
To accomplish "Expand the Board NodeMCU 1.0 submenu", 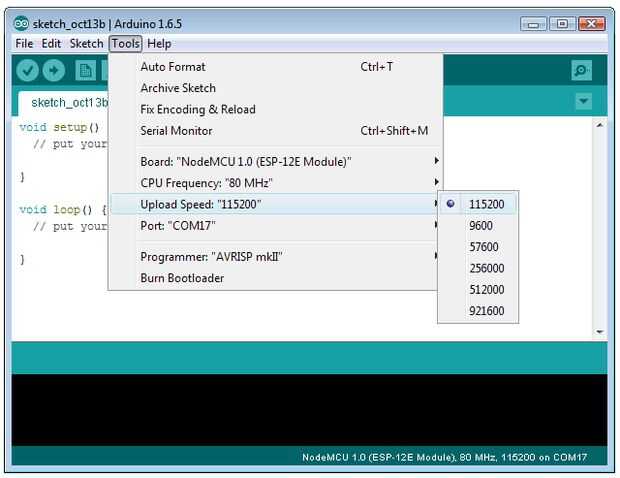I will 276,162.
